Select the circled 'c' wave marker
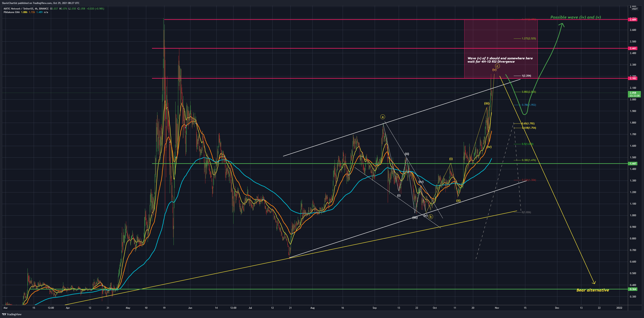The height and width of the screenshot is (318, 644). tap(498, 66)
